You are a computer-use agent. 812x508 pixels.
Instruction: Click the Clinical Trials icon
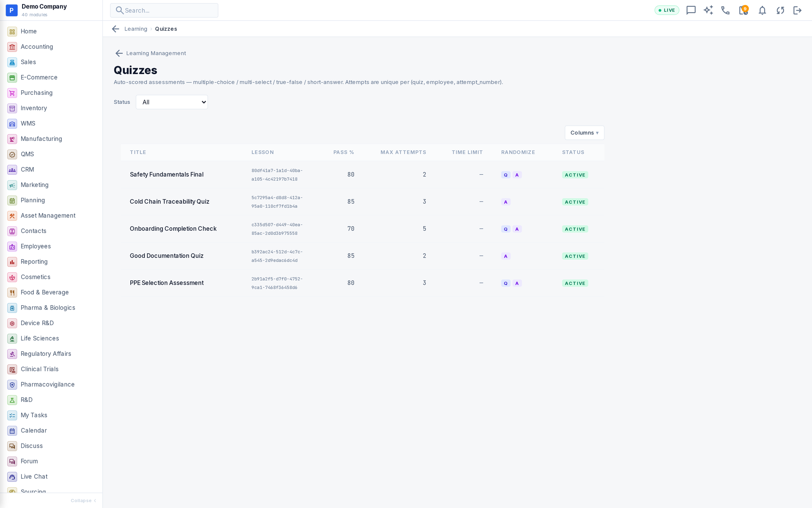(12, 369)
